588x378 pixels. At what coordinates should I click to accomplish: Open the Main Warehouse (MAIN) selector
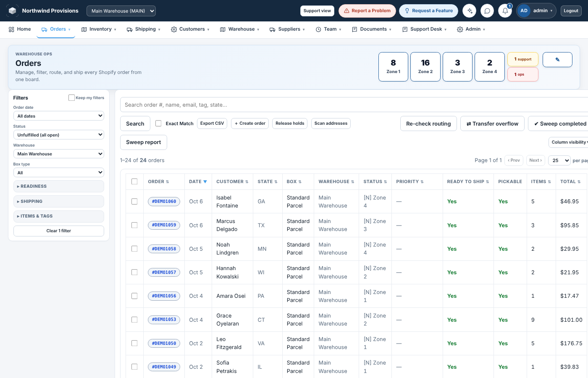(121, 11)
